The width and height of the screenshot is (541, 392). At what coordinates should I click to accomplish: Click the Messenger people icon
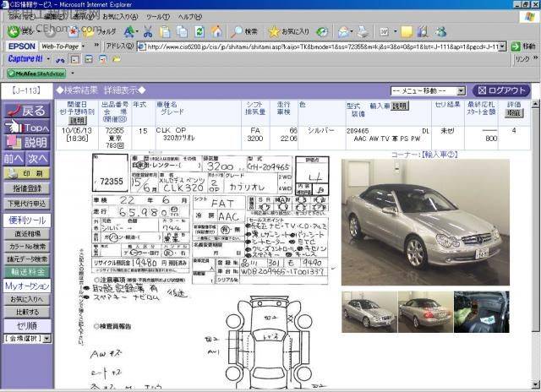[440, 32]
